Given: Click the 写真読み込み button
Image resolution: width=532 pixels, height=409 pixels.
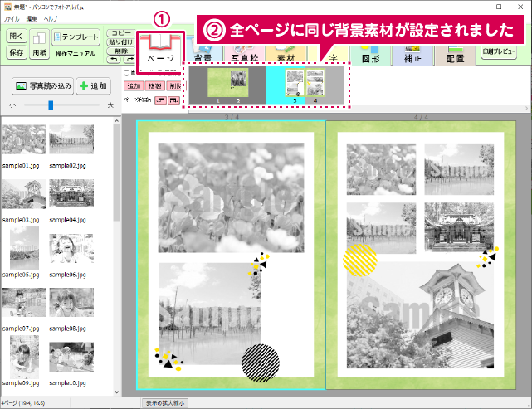Looking at the screenshot, I should click(x=43, y=86).
